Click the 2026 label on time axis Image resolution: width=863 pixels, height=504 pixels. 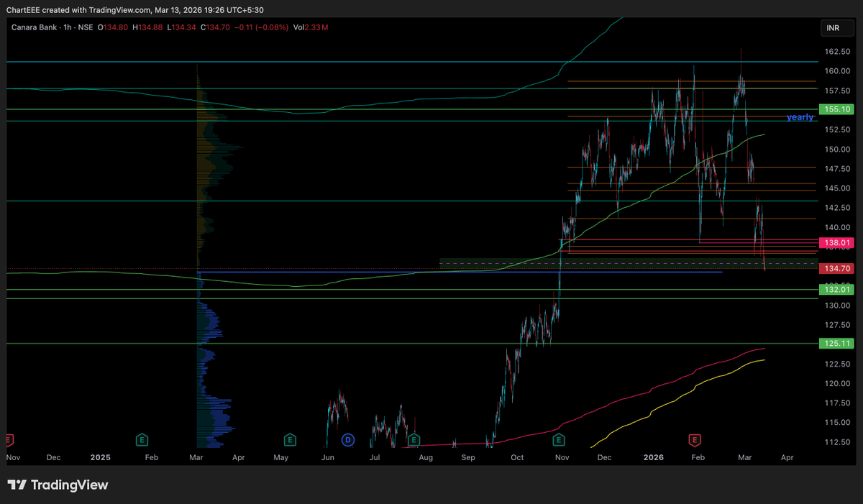(654, 457)
